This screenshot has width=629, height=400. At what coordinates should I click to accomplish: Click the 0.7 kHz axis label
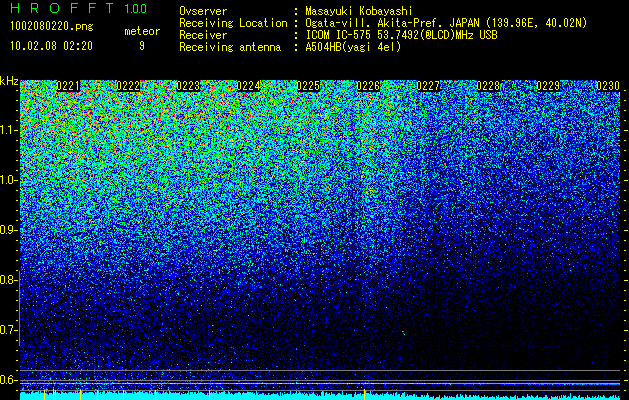tap(8, 330)
